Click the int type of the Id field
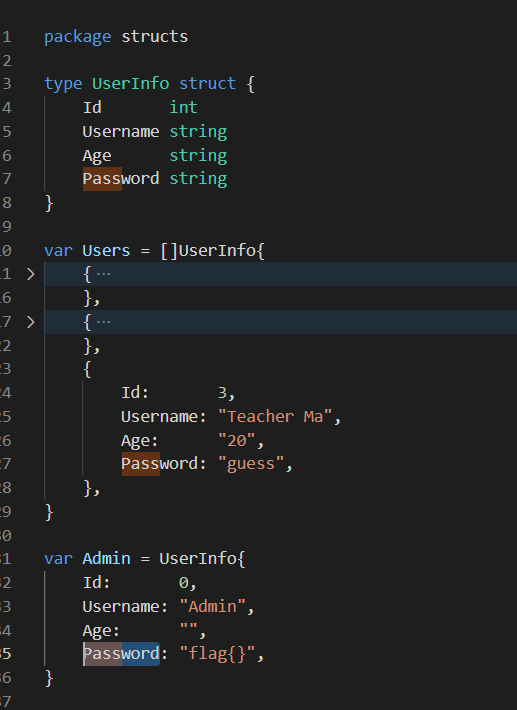Viewport: 517px width, 710px height. (183, 107)
